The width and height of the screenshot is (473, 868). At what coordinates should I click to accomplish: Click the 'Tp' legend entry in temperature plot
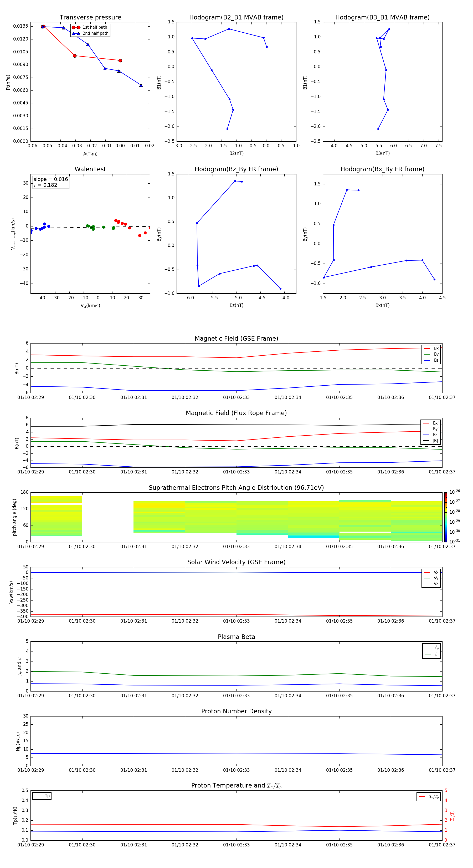pyautogui.click(x=42, y=796)
